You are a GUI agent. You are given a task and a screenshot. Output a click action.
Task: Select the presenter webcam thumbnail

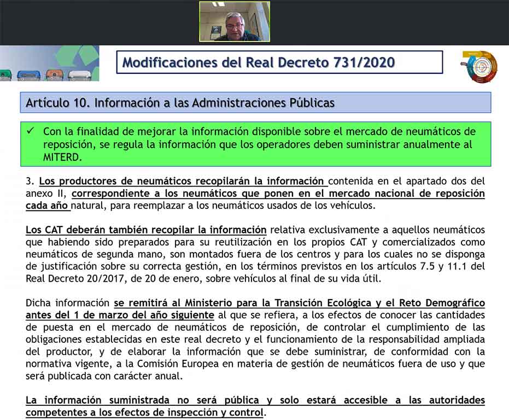[x=235, y=21]
